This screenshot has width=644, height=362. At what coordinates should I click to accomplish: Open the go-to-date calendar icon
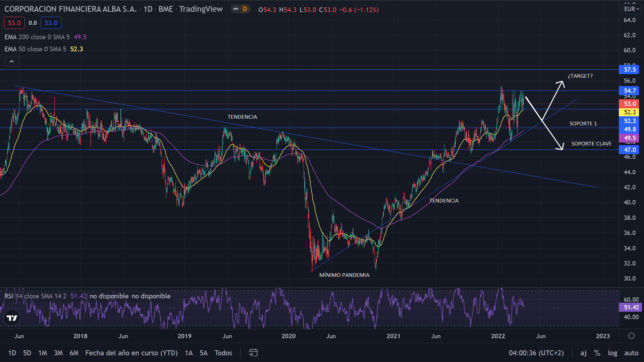point(253,353)
